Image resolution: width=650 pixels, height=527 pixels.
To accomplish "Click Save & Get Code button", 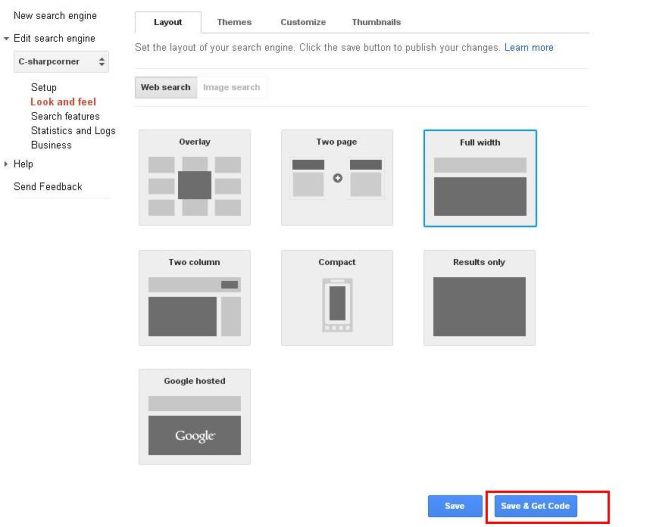I will tap(535, 506).
